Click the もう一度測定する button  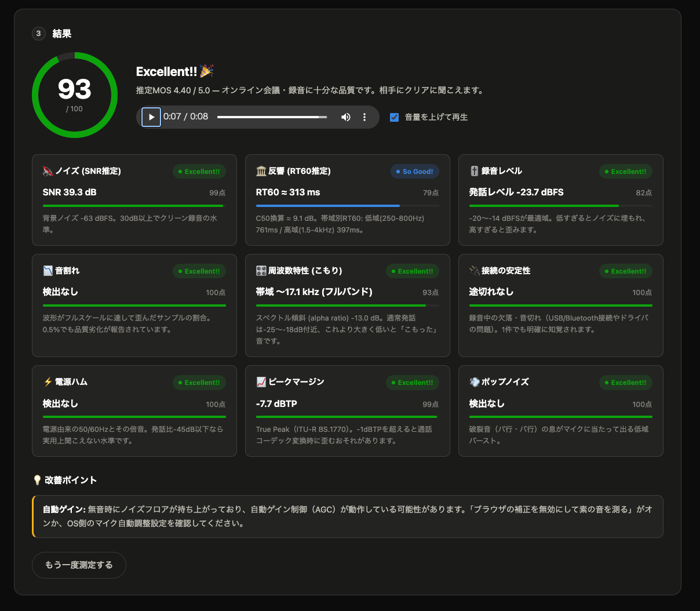click(79, 565)
